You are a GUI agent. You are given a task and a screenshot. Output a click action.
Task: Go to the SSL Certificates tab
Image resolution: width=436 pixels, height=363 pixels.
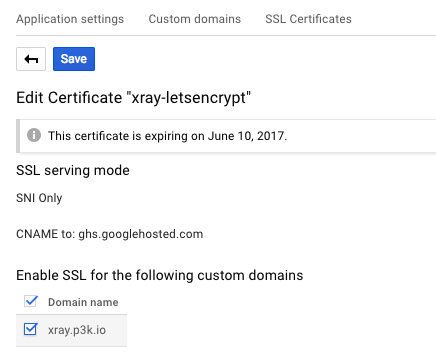tap(308, 19)
